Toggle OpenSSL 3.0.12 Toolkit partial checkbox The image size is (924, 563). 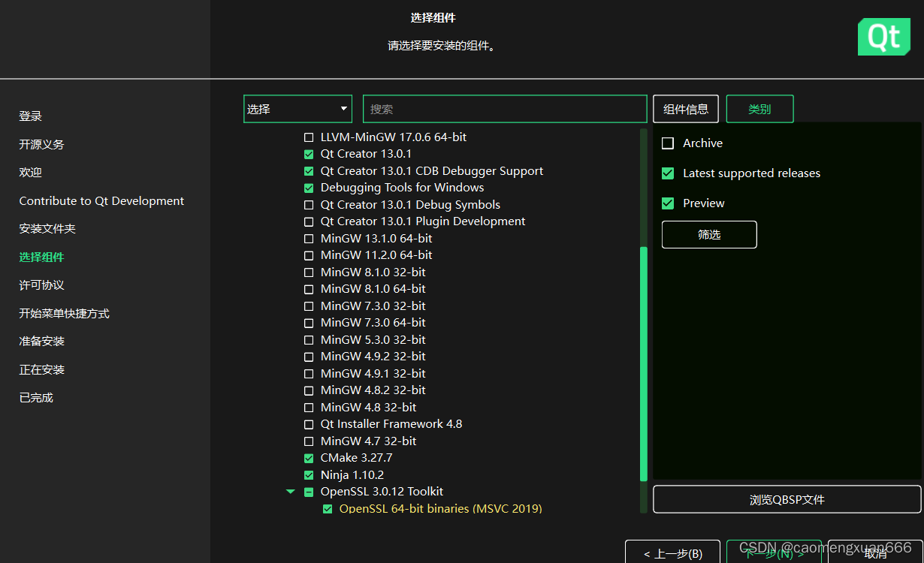pyautogui.click(x=309, y=492)
